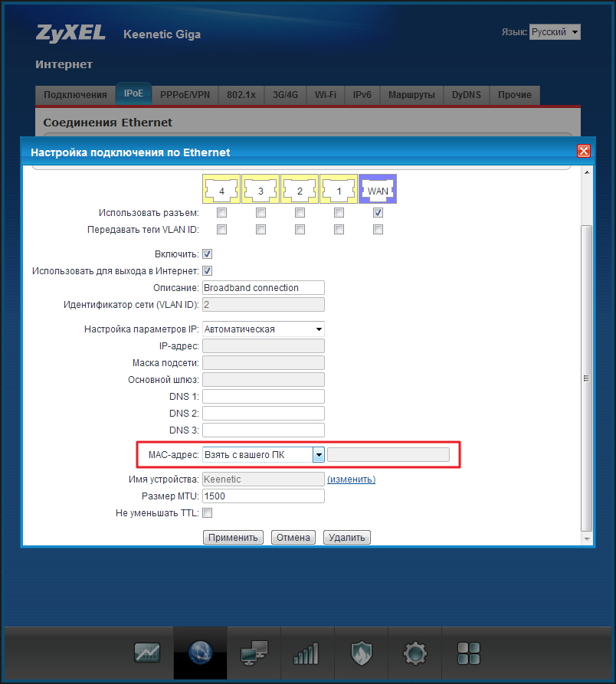Image resolution: width=616 pixels, height=684 pixels.
Task: Open the home network computers icon
Action: click(254, 653)
